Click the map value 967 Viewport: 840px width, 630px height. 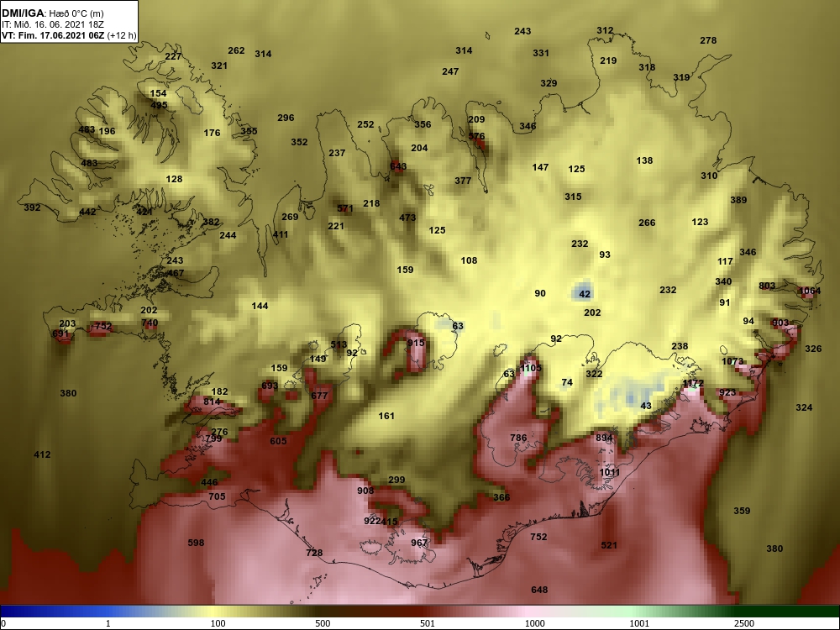[x=419, y=543]
